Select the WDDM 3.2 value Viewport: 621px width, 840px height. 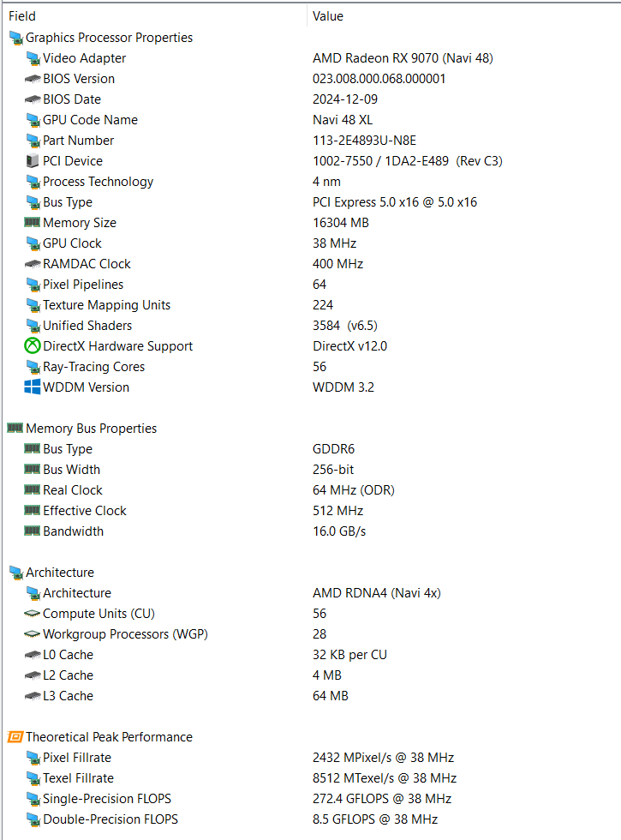[343, 387]
